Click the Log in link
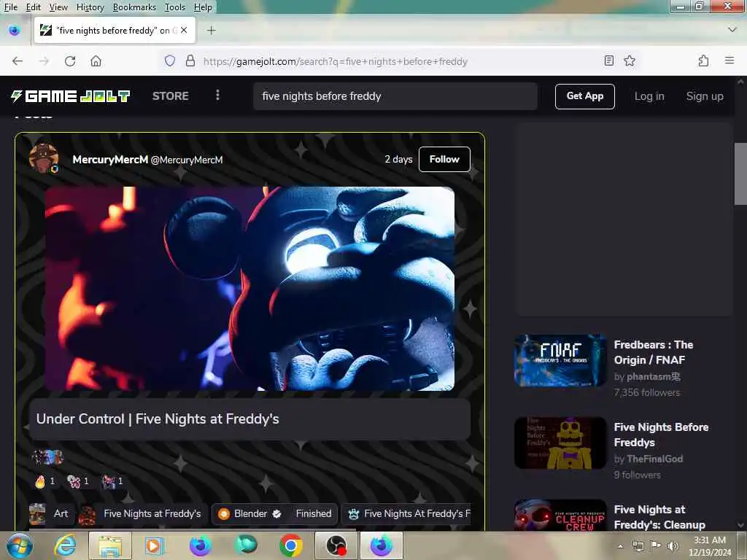This screenshot has height=560, width=747. pyautogui.click(x=649, y=96)
